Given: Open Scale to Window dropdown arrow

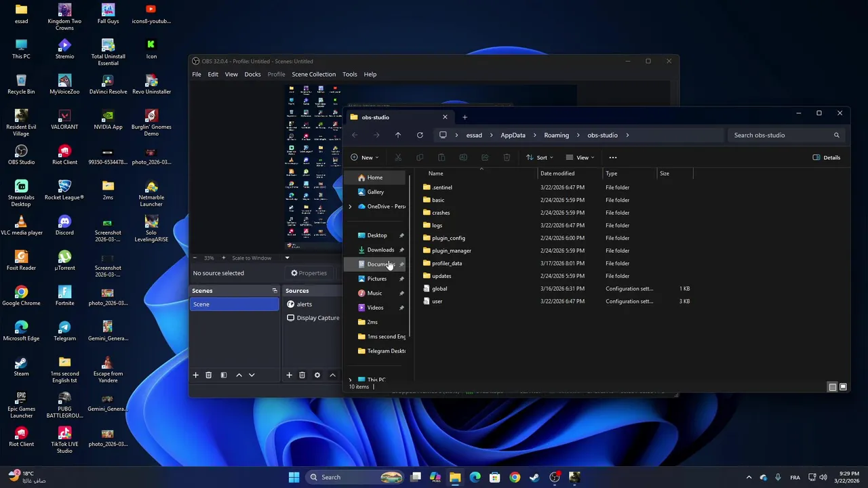Looking at the screenshot, I should pyautogui.click(x=287, y=258).
